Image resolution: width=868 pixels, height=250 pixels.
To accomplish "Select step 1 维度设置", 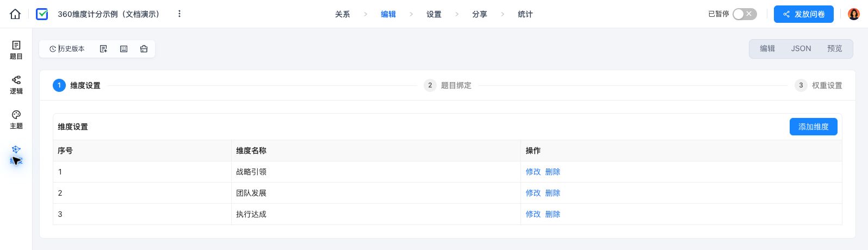I will [x=77, y=85].
